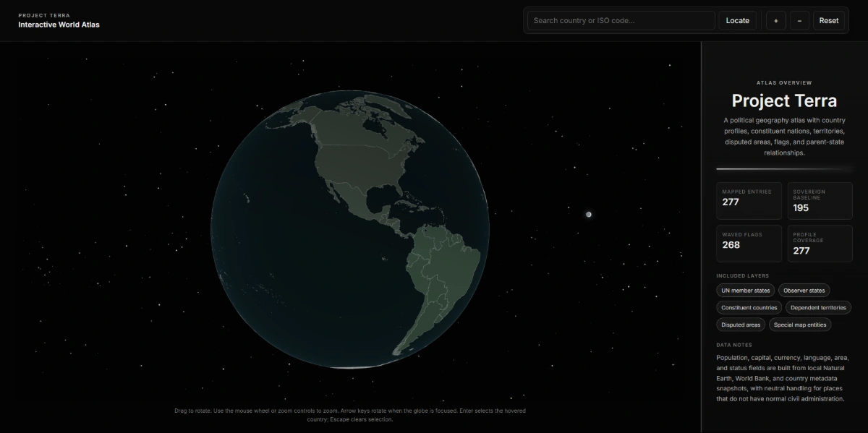Click the small moon beside the globe
The width and height of the screenshot is (868, 433).
(x=589, y=214)
